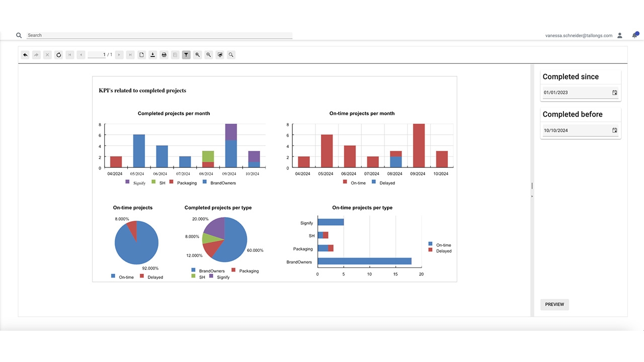Click the search-in-report magnifier toolbar icon
644x362 pixels.
231,55
